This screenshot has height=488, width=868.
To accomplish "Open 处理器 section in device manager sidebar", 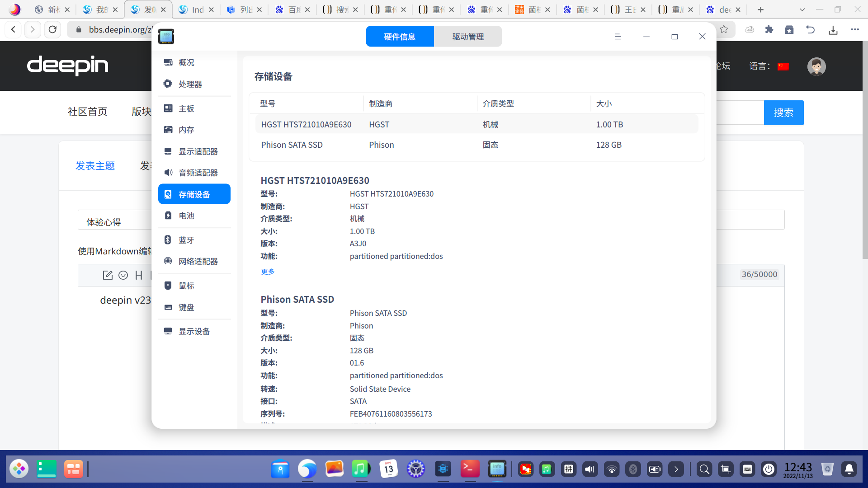I will pos(190,84).
